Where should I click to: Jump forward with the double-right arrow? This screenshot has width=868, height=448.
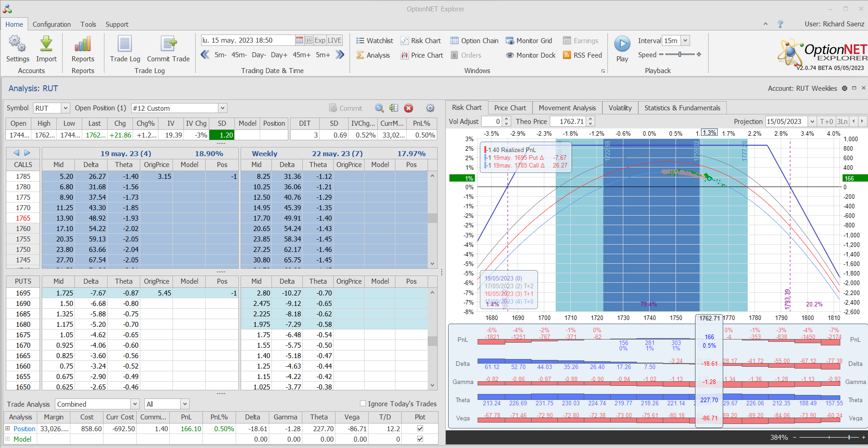340,55
